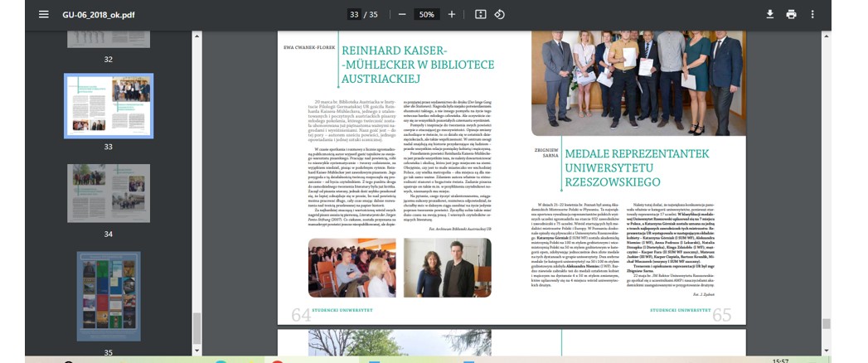868x363 pixels.
Task: Toggle the sidebar with the hamburger menu
Action: point(43,15)
